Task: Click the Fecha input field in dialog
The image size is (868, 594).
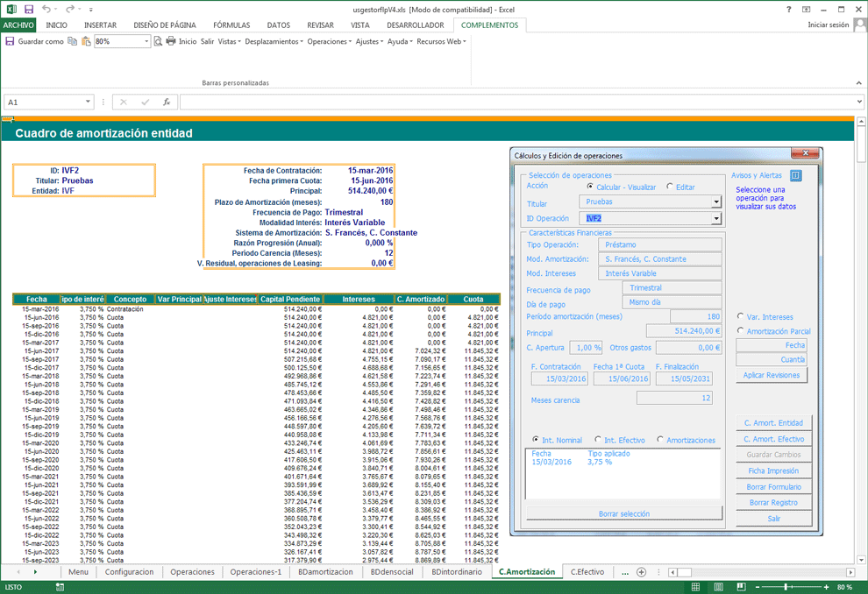Action: [x=772, y=345]
